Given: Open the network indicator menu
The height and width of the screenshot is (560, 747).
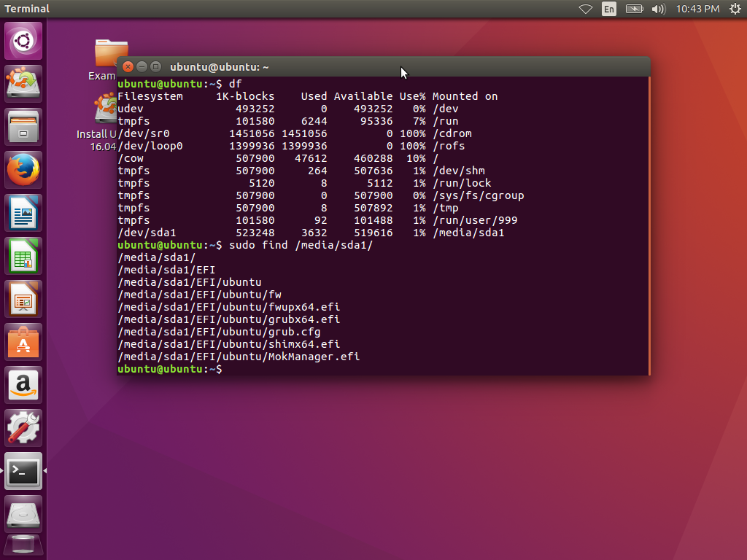Looking at the screenshot, I should (x=586, y=9).
